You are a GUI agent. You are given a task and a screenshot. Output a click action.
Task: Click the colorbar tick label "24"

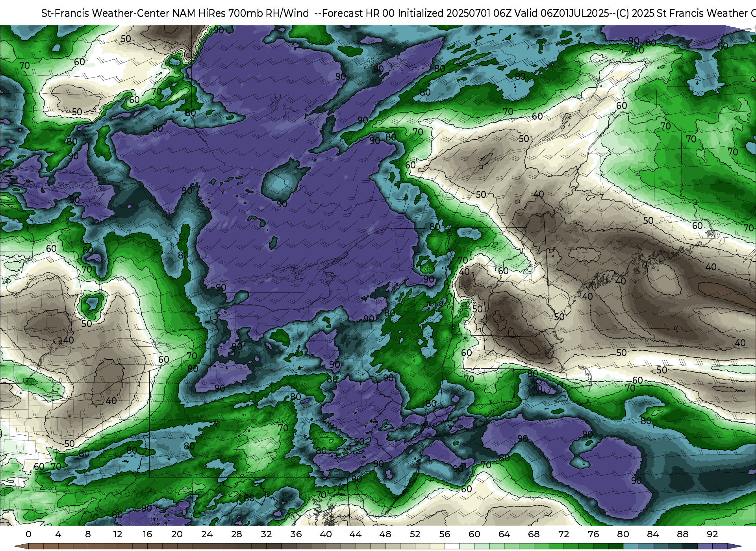pos(207,534)
